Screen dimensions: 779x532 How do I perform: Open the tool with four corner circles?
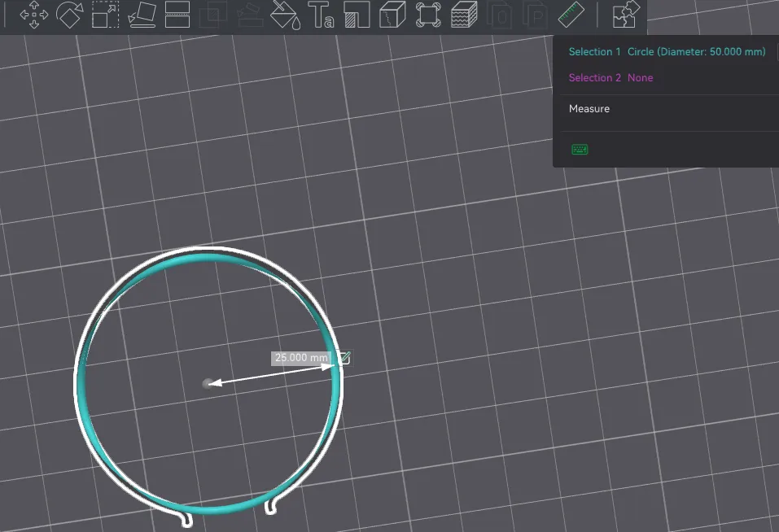[x=428, y=15]
